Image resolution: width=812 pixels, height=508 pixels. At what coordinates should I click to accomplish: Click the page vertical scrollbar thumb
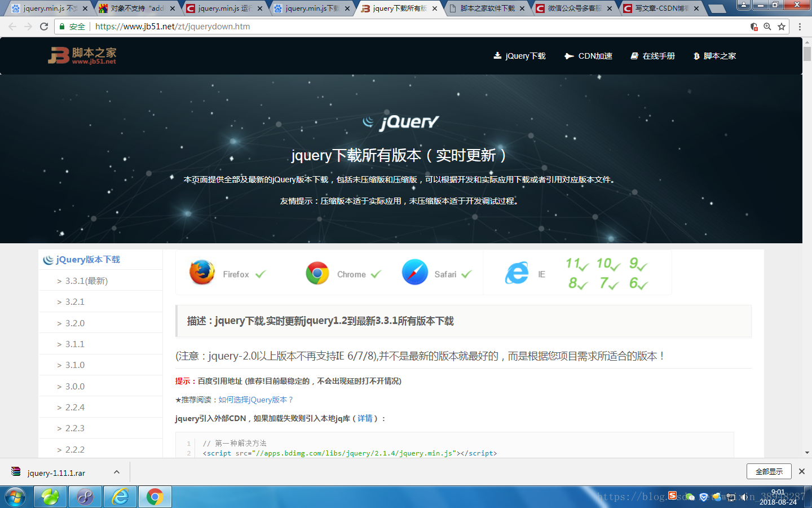pos(807,54)
